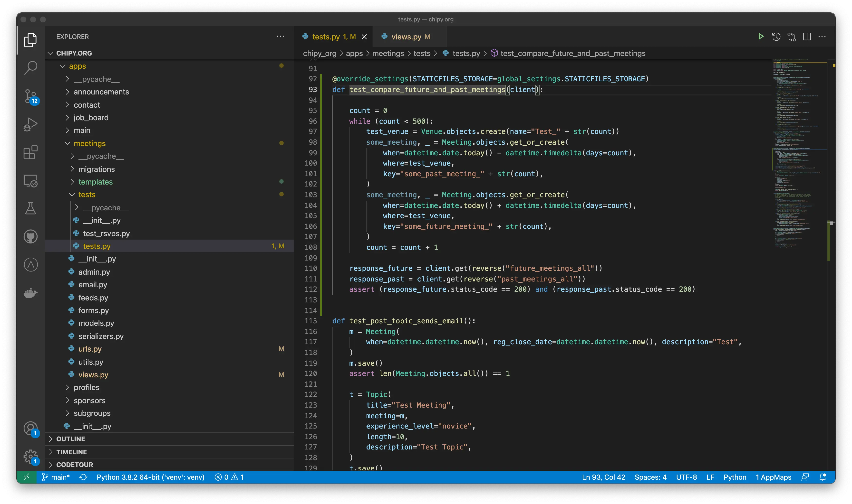This screenshot has width=852, height=504.
Task: Click chipy_org in the breadcrumb
Action: pyautogui.click(x=319, y=53)
